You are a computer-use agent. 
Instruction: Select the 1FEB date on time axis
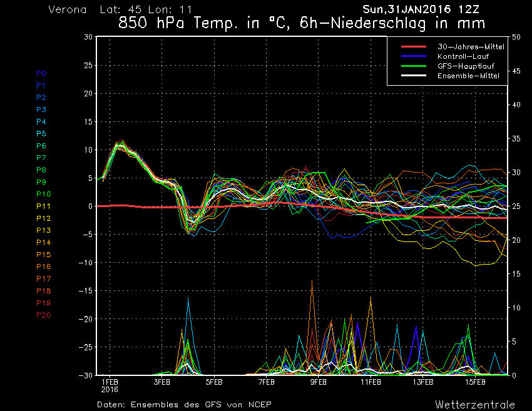tap(110, 381)
